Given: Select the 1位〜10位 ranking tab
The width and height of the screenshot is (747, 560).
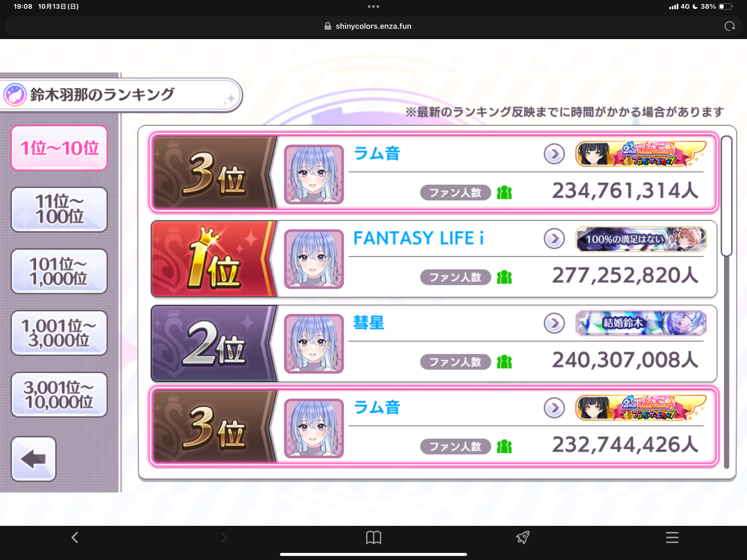Looking at the screenshot, I should point(59,148).
